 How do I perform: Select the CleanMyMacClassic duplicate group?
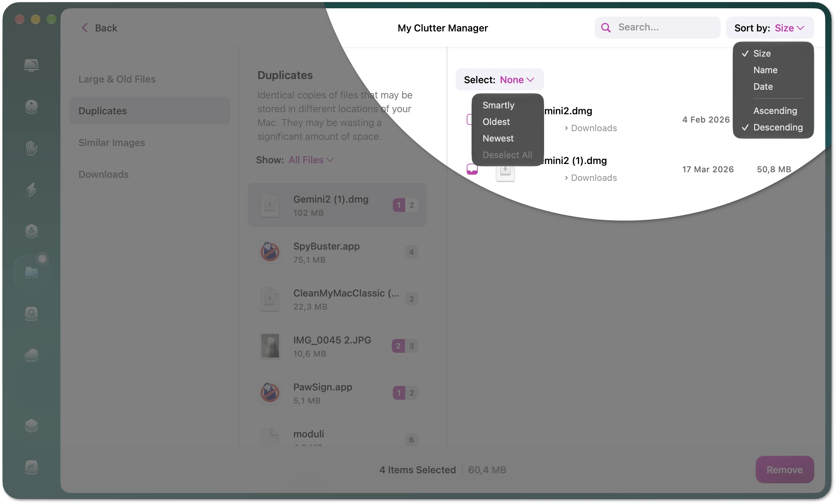(x=337, y=299)
